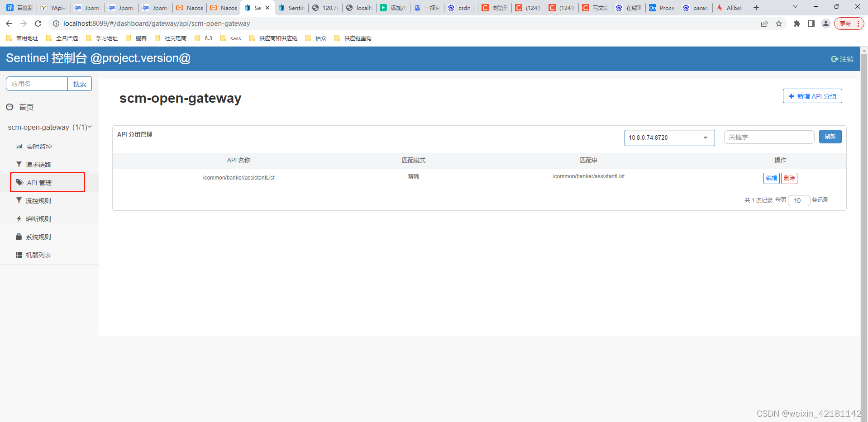This screenshot has width=868, height=422.
Task: Click the 请求链路 filter icon
Action: (19, 164)
